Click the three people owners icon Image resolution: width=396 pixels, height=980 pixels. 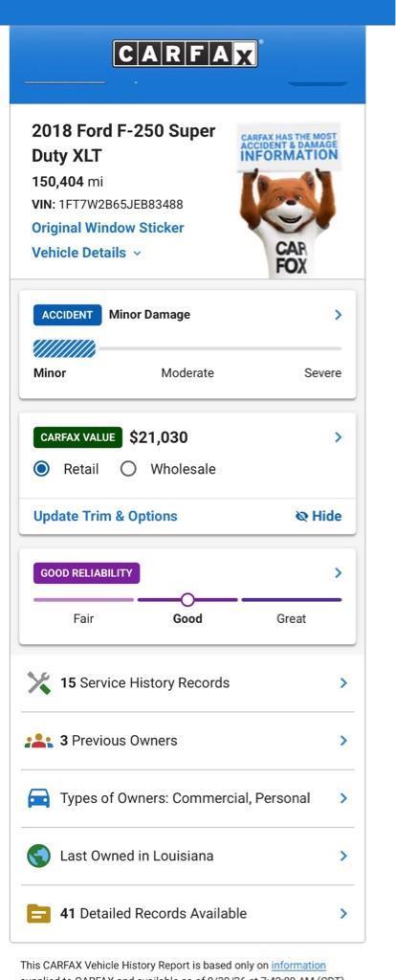click(38, 741)
